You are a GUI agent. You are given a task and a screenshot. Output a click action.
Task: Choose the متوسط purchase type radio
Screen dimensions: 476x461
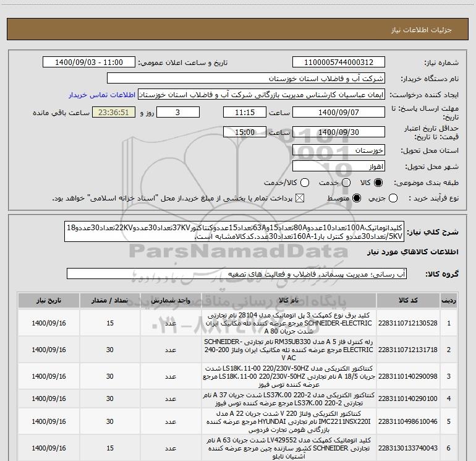pyautogui.click(x=357, y=199)
